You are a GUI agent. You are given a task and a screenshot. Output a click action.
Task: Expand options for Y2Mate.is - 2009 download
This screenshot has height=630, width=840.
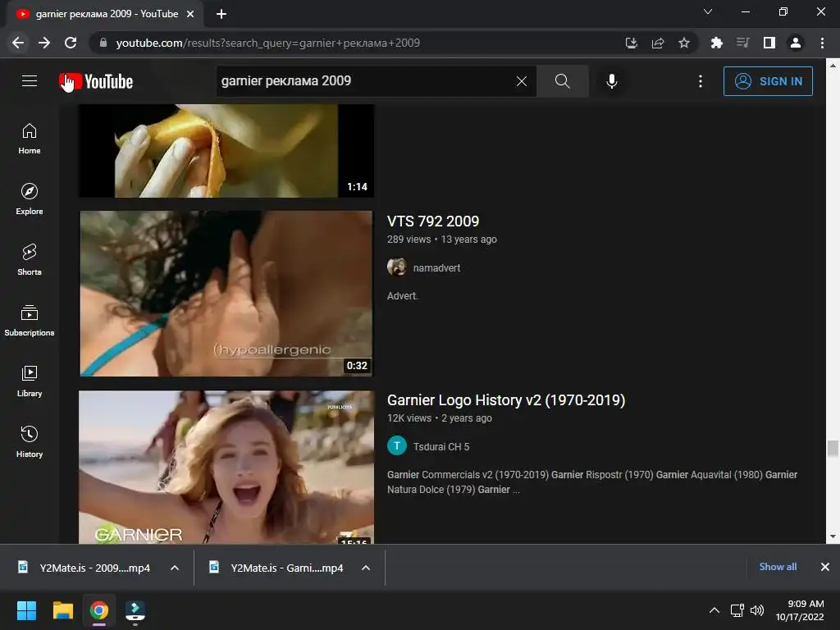175,568
